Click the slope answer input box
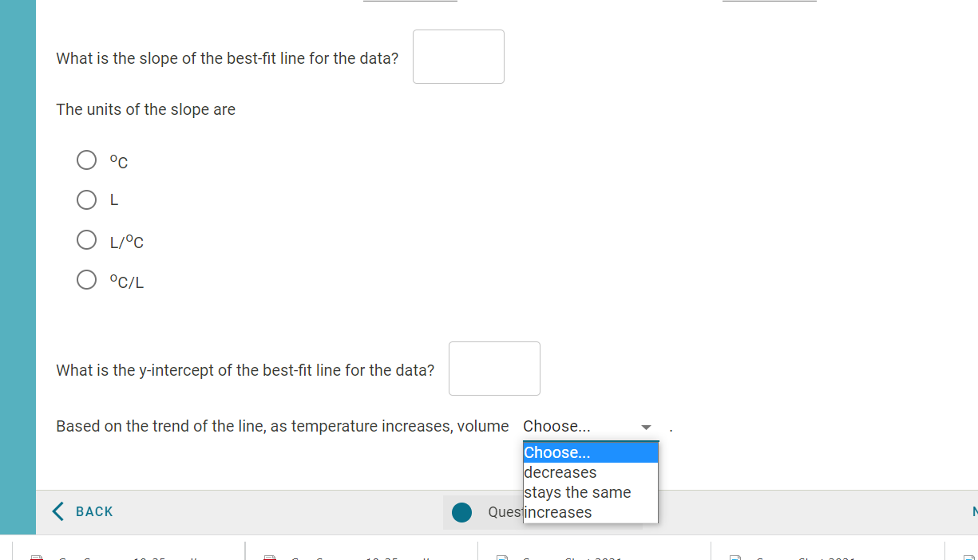This screenshot has height=560, width=978. point(458,56)
